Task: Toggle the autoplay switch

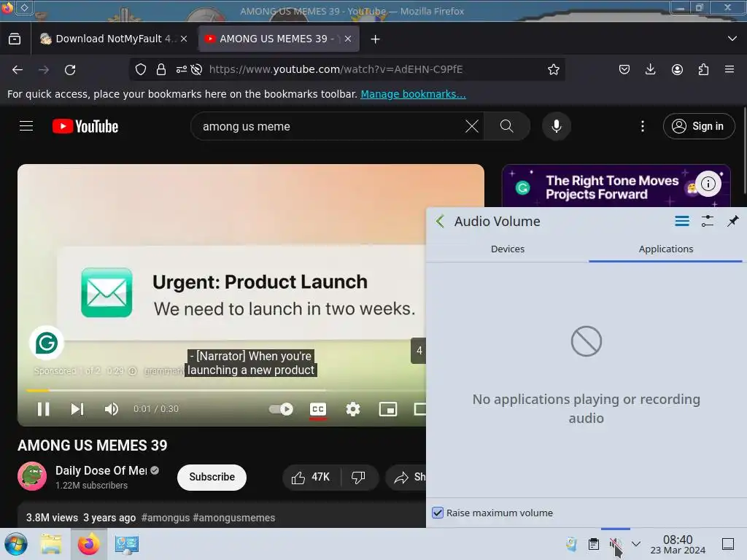Action: 281,409
